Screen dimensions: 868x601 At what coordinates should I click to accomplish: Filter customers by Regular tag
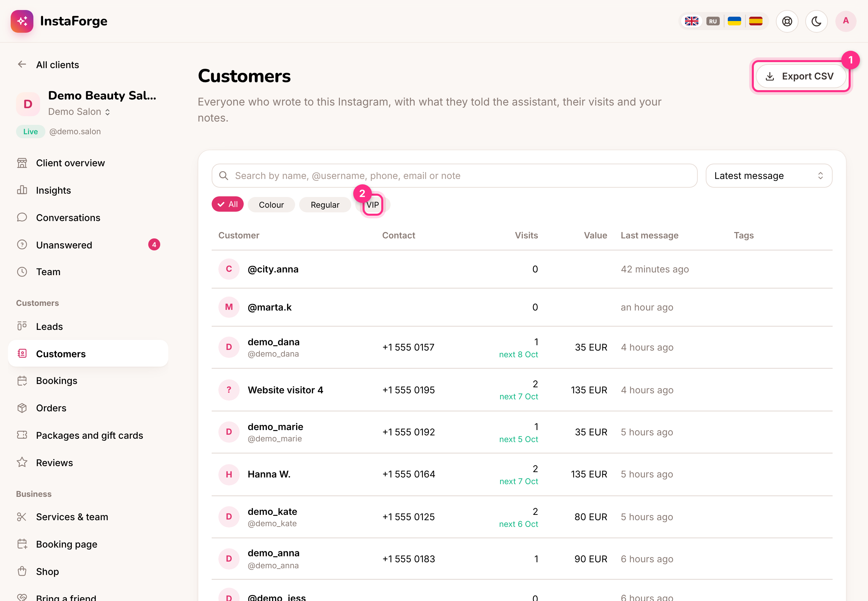(325, 205)
